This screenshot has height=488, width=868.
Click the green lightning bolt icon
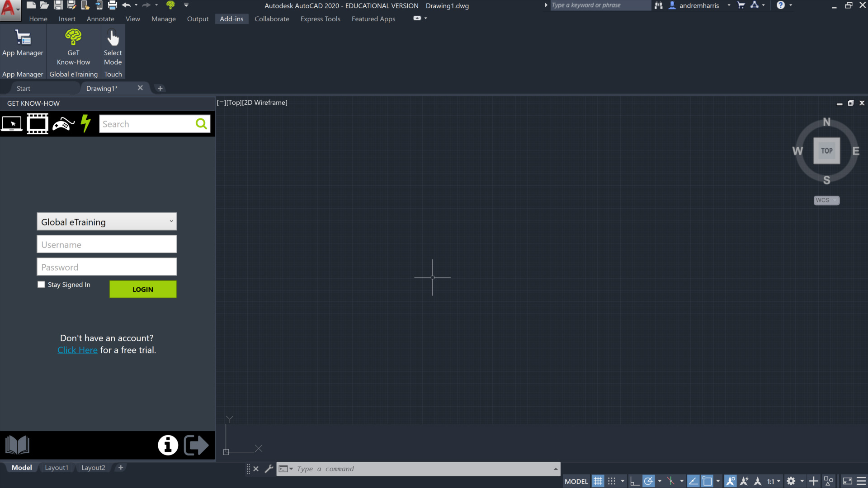coord(85,123)
